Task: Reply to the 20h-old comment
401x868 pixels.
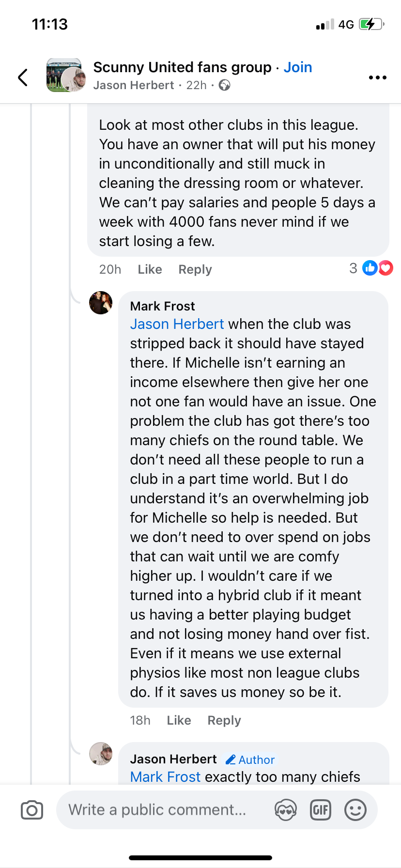Action: pyautogui.click(x=195, y=269)
